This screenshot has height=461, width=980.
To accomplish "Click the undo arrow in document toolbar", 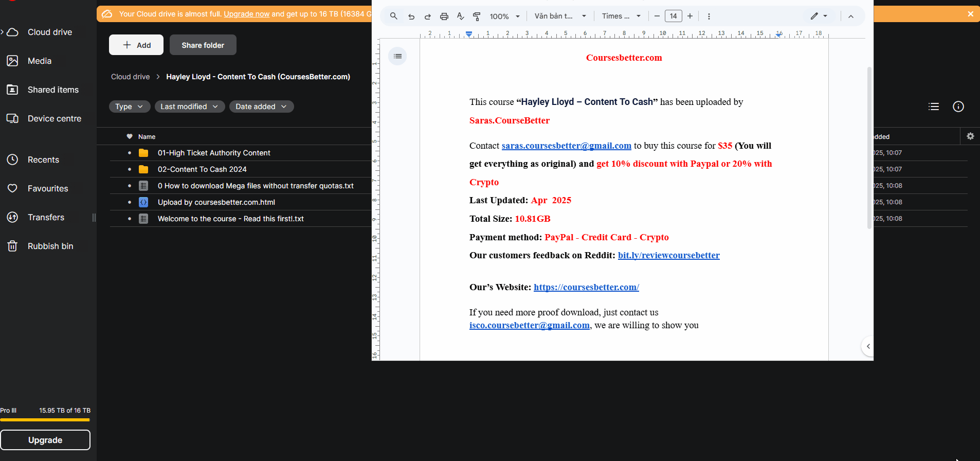I will coord(411,16).
